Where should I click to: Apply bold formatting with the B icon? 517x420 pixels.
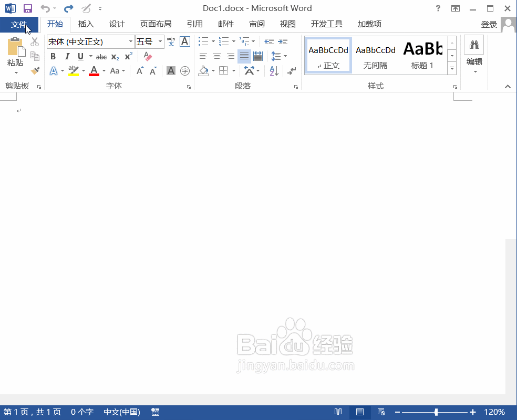(53, 56)
